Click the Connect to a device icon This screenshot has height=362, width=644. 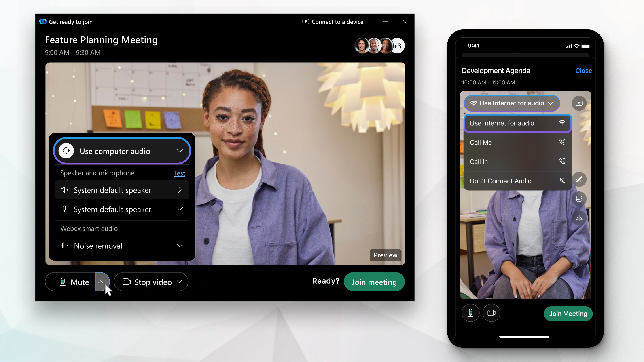pos(305,21)
